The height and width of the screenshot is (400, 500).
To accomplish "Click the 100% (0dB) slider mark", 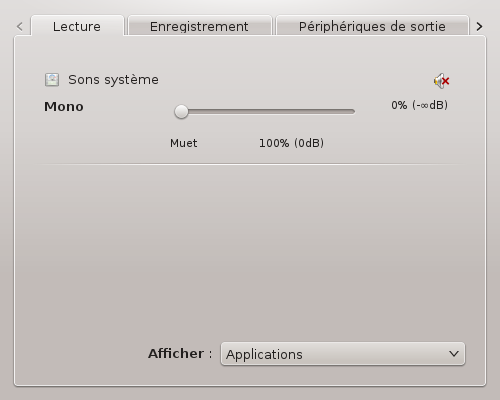I will tap(291, 143).
